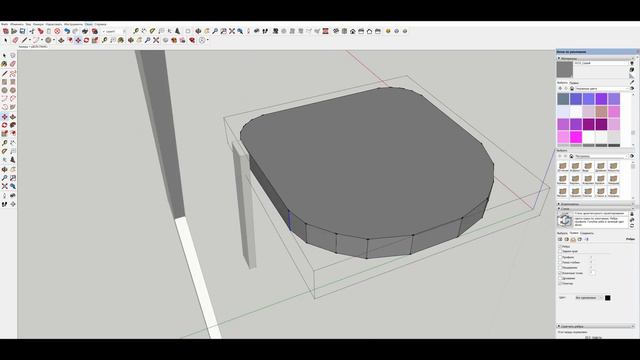Expand the Смягчить ребра panel header

click(x=596, y=326)
